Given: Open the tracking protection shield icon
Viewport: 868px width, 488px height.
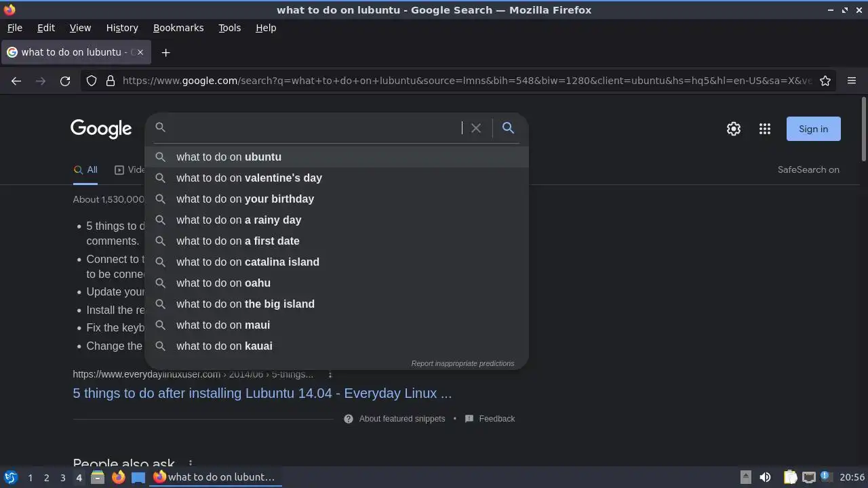Looking at the screenshot, I should click(x=92, y=81).
